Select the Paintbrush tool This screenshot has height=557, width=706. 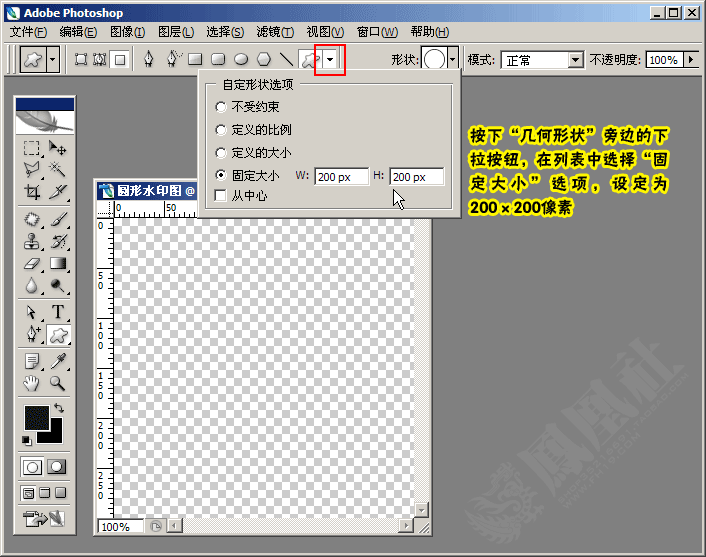pos(58,219)
